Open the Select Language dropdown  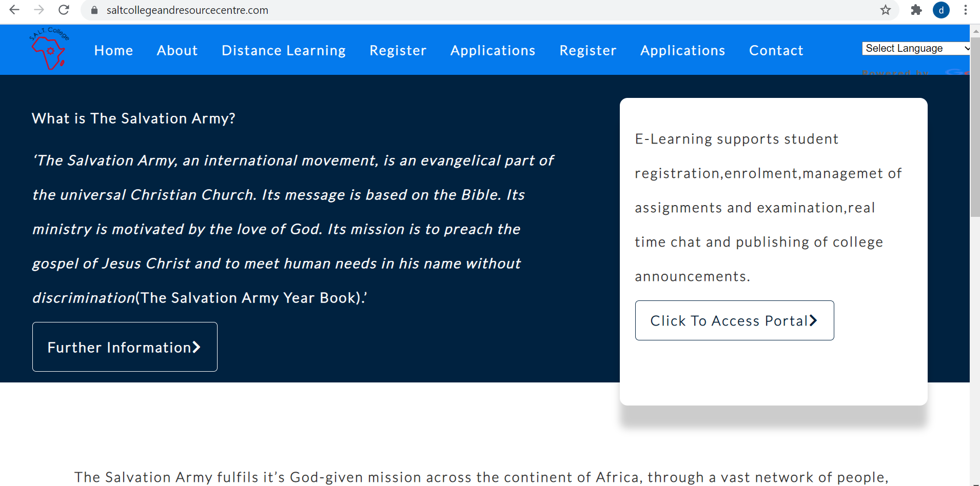point(916,48)
